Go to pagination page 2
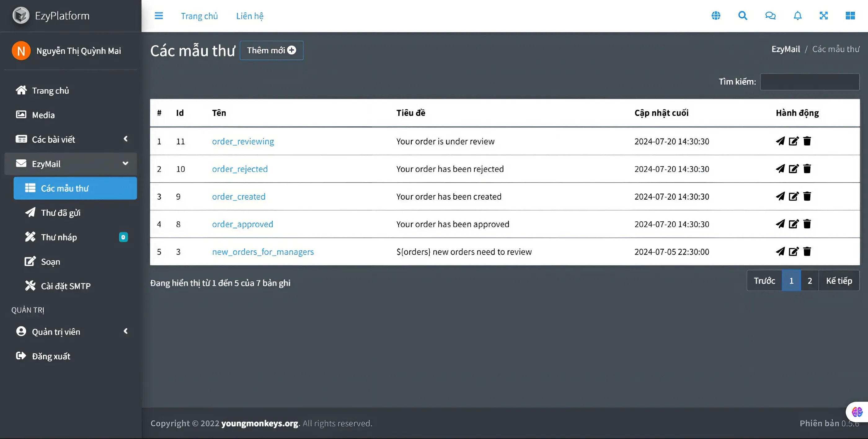 click(809, 280)
